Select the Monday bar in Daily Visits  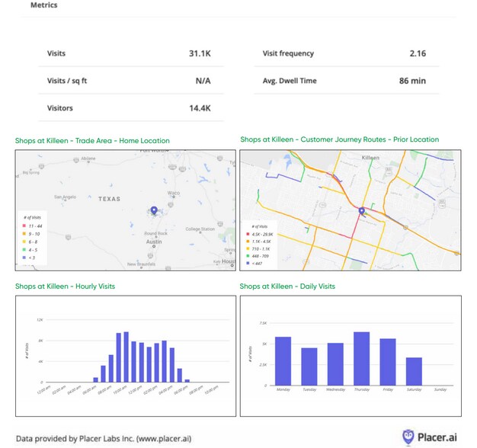(x=283, y=361)
